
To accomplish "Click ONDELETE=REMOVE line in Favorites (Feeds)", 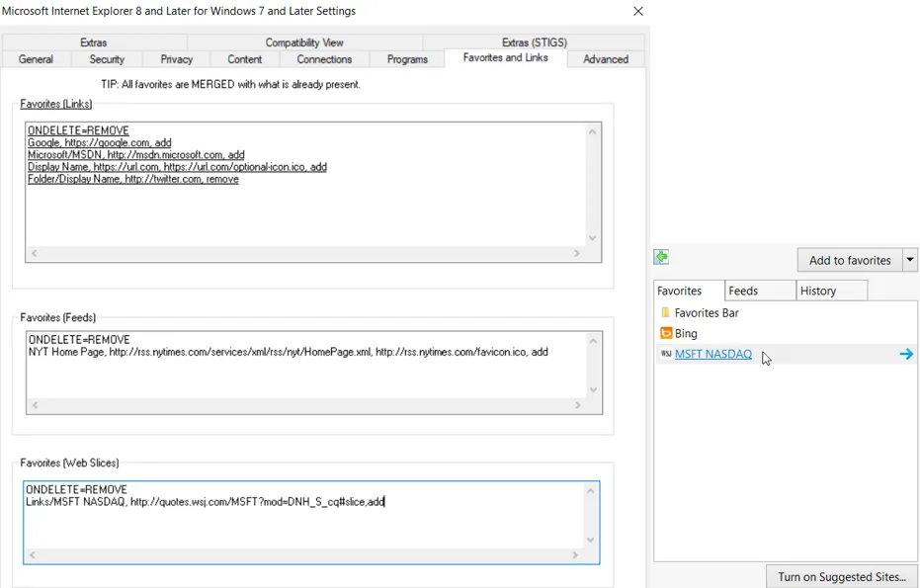I will click(79, 340).
